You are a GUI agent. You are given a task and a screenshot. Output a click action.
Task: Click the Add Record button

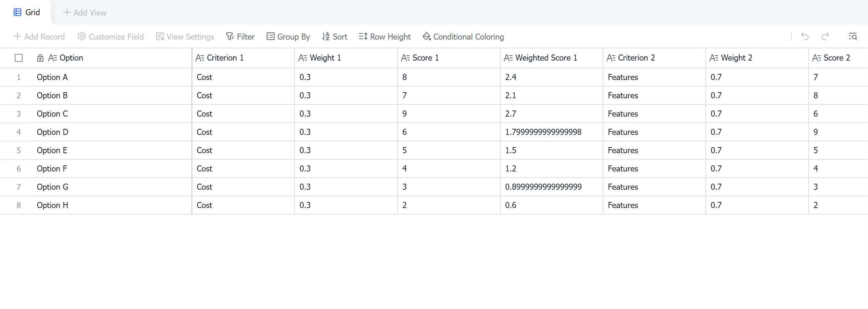tap(39, 37)
